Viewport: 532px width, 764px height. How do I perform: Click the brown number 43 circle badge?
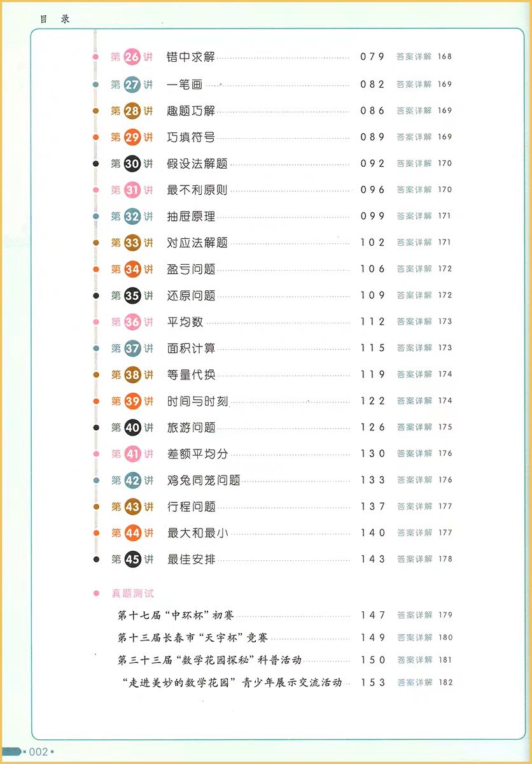point(132,507)
